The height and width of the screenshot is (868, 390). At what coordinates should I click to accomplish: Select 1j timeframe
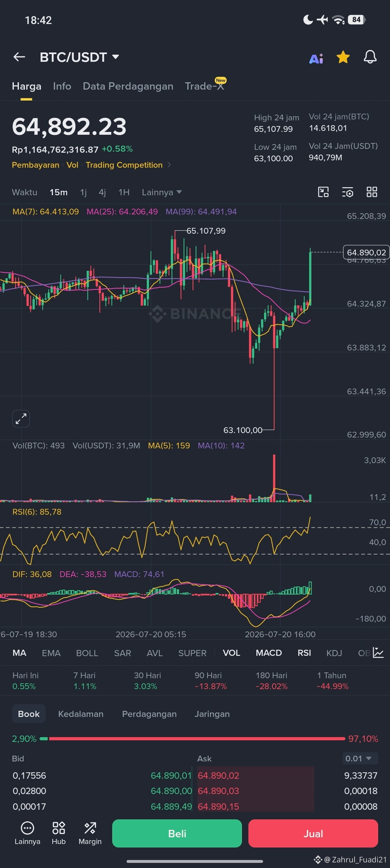point(83,192)
